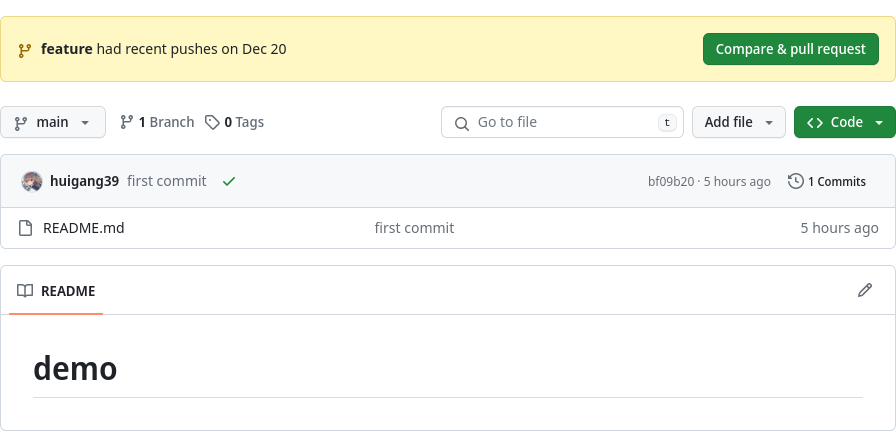Viewport: 896px width, 446px height.
Task: Open the 1 Commits history link
Action: tap(836, 182)
